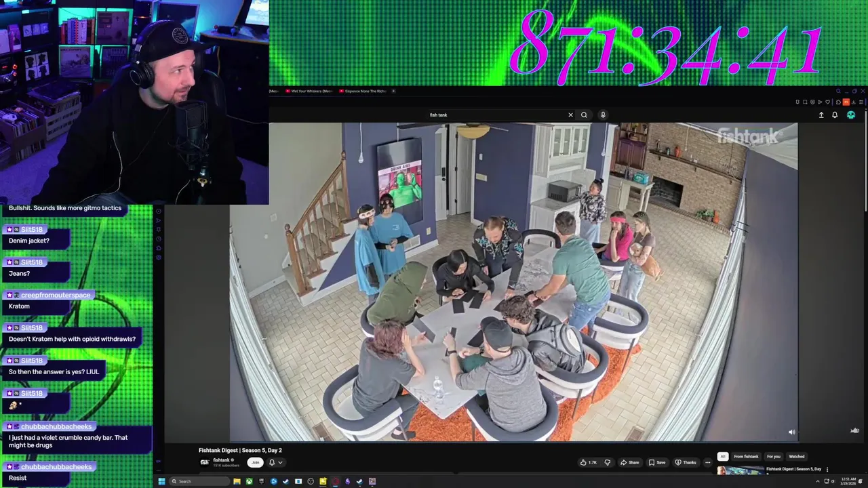Open the fishtank channel name link
The height and width of the screenshot is (488, 868).
click(x=221, y=460)
